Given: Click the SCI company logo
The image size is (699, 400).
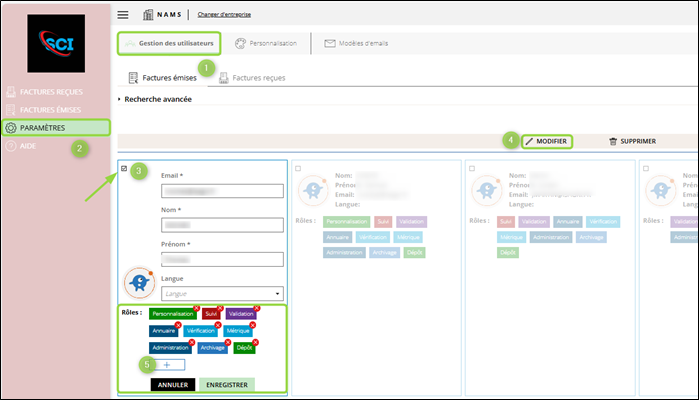Looking at the screenshot, I should pyautogui.click(x=54, y=42).
